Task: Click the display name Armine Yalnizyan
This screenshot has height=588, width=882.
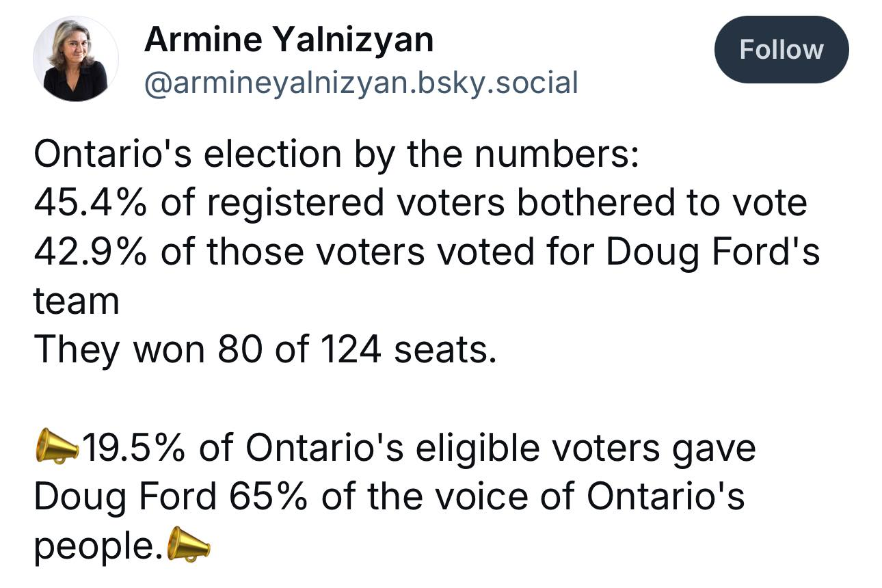Action: [x=289, y=40]
